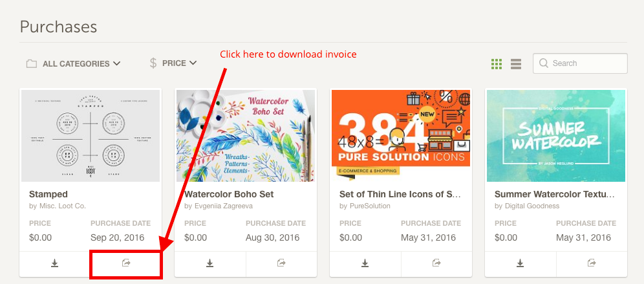Click share icon under Summer Watercolor Textures

tap(592, 263)
